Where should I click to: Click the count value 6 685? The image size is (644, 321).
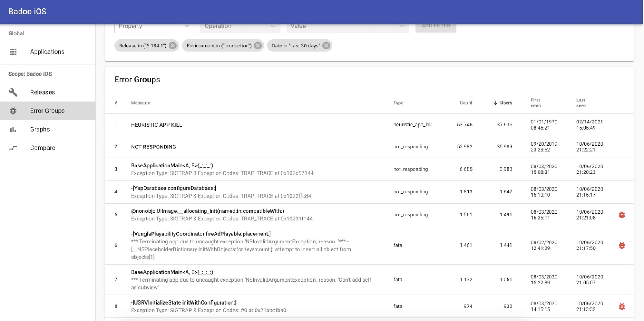click(x=466, y=169)
